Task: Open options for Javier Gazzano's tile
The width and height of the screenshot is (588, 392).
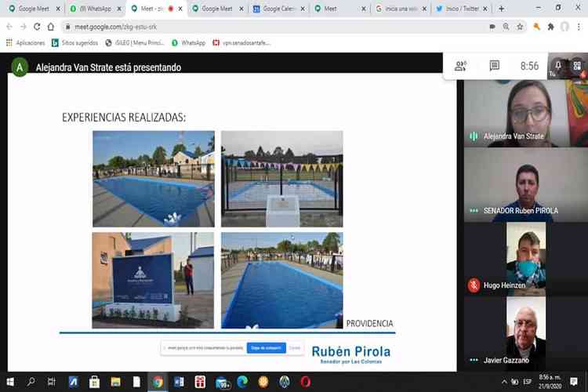Action: point(474,360)
